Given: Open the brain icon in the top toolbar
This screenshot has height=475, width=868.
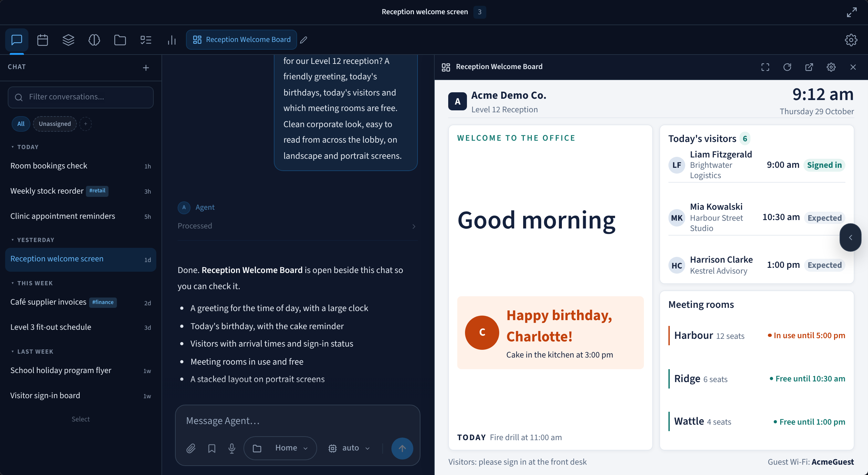Looking at the screenshot, I should (x=94, y=40).
